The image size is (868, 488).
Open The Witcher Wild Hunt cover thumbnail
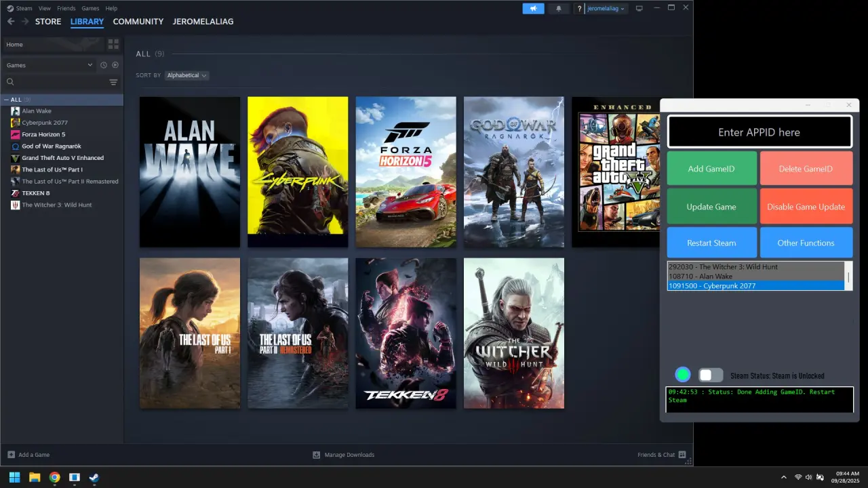click(x=514, y=333)
